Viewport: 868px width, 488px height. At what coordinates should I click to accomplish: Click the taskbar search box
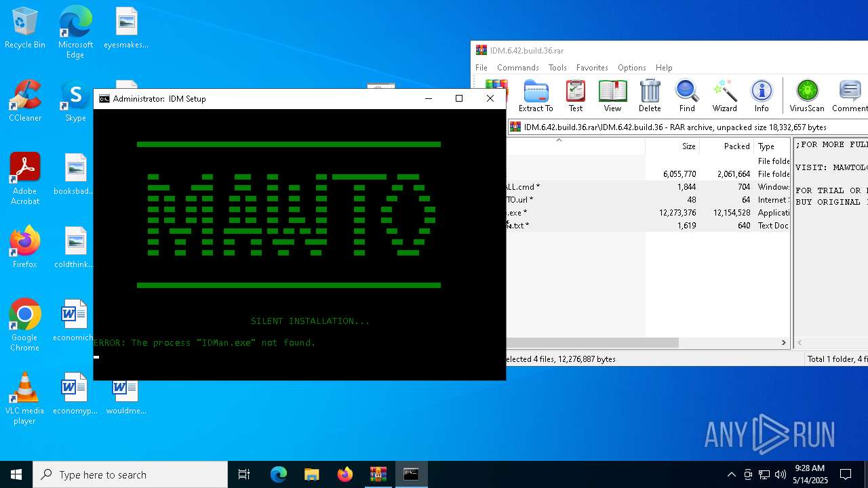pyautogui.click(x=130, y=474)
